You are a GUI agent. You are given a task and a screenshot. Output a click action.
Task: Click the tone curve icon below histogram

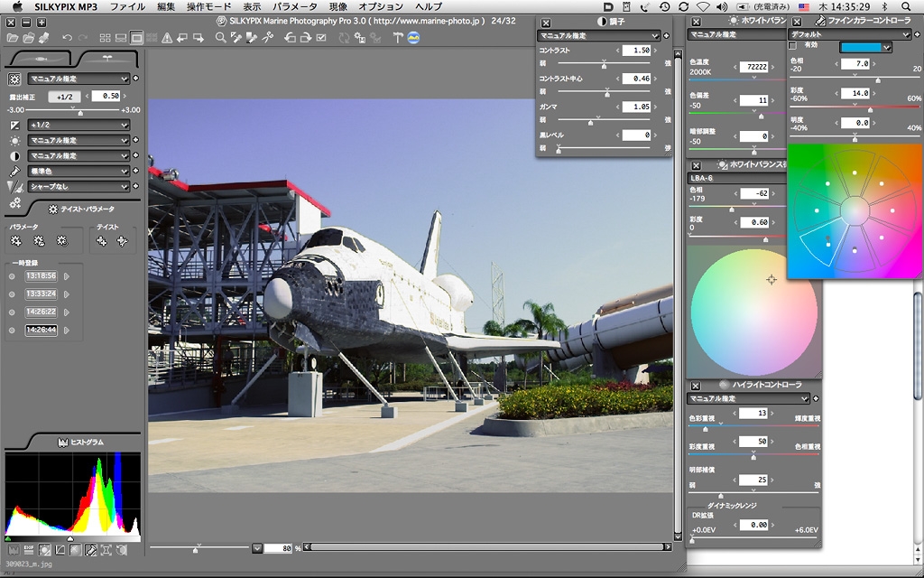tap(60, 549)
